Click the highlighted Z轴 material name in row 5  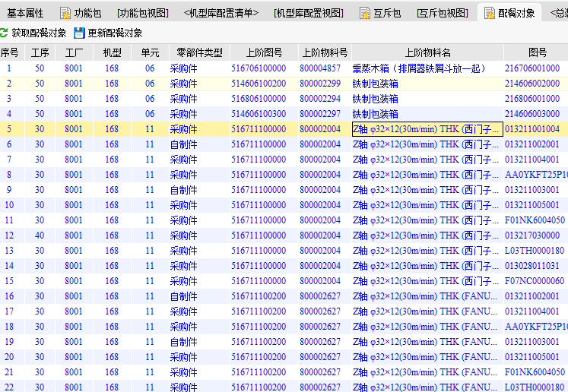(x=427, y=129)
